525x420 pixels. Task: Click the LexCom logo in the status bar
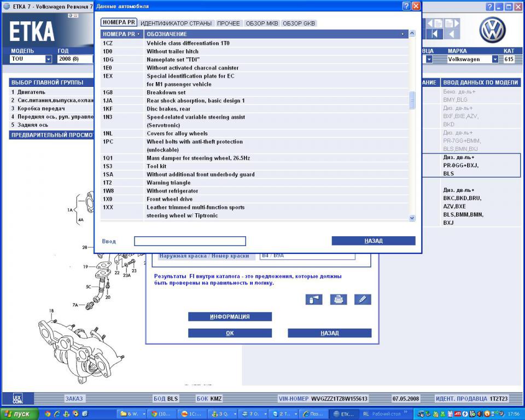point(17,398)
